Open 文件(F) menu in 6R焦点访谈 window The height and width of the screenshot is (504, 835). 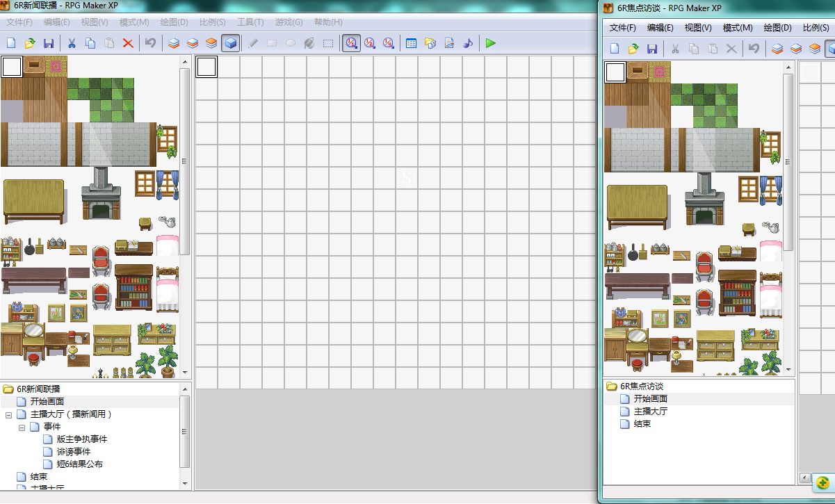point(623,28)
